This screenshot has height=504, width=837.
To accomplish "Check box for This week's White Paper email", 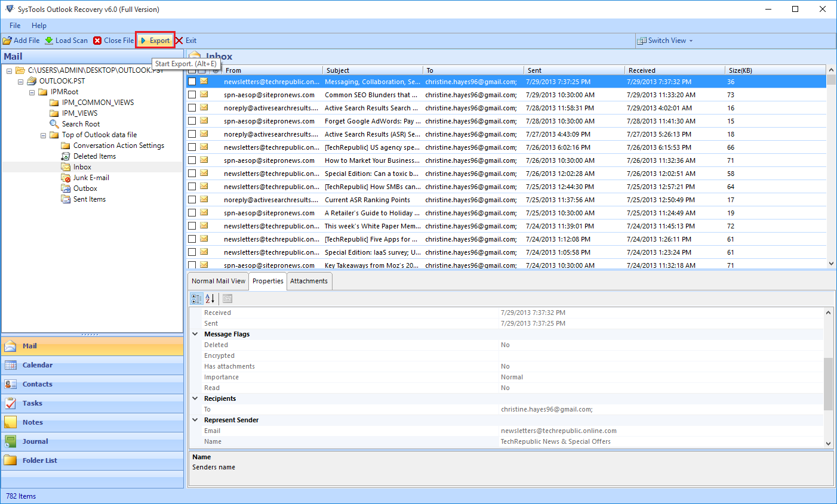I will 192,225.
